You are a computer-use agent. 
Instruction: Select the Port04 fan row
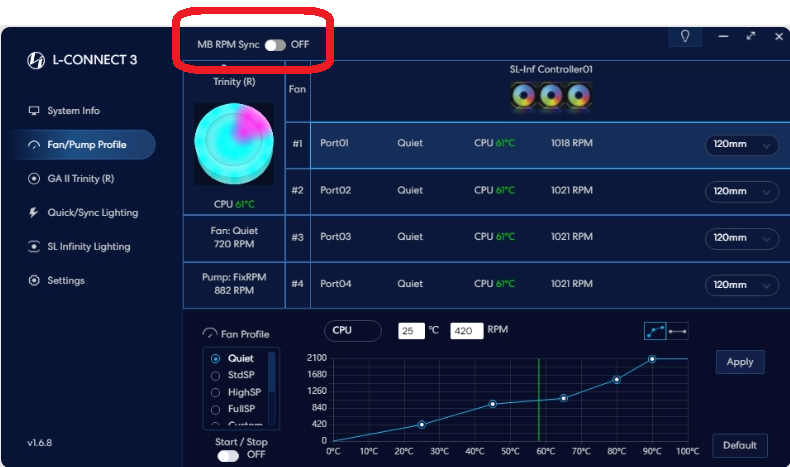[550, 285]
